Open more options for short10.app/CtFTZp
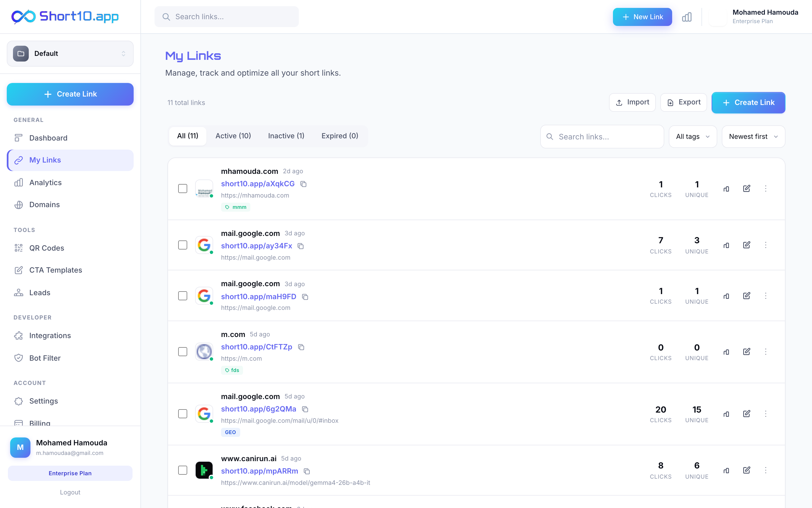Image resolution: width=812 pixels, height=508 pixels. (x=766, y=351)
